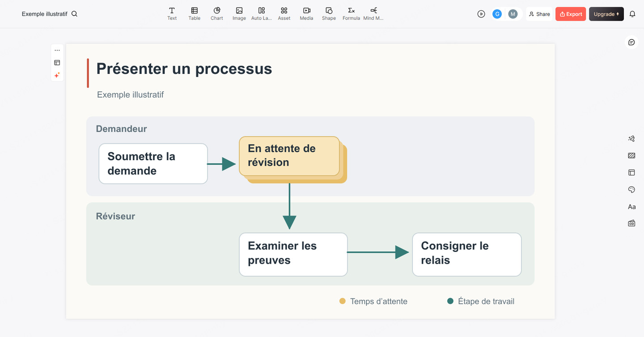
Task: Select the Examiner les preuves box
Action: (293, 254)
